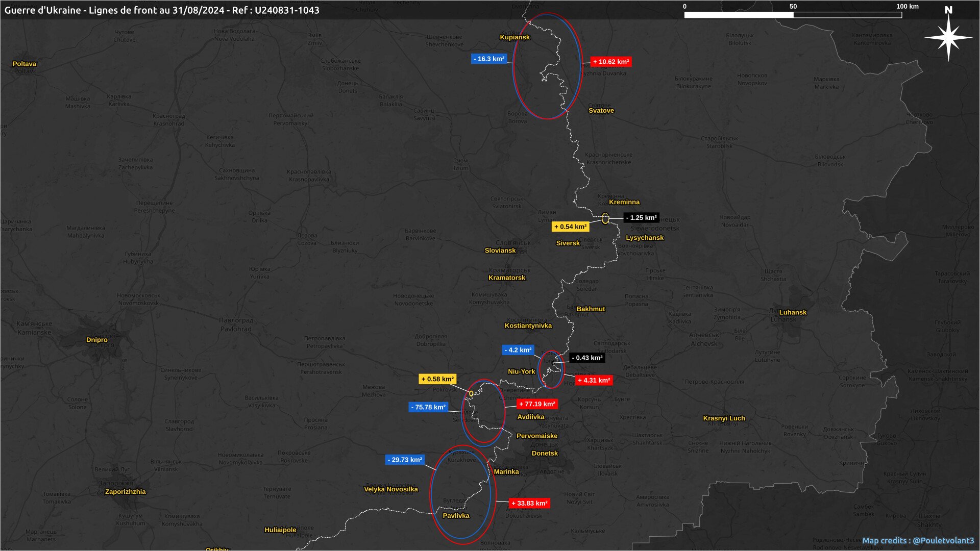This screenshot has height=551, width=980.
Task: Click the '- 4.2 km²' blue label
Action: tap(518, 350)
